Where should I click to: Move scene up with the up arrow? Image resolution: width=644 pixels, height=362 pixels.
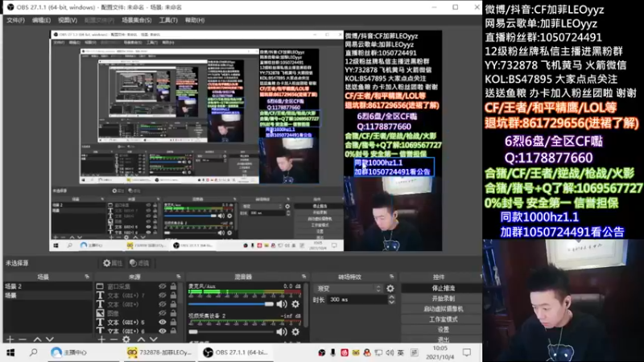[37, 339]
